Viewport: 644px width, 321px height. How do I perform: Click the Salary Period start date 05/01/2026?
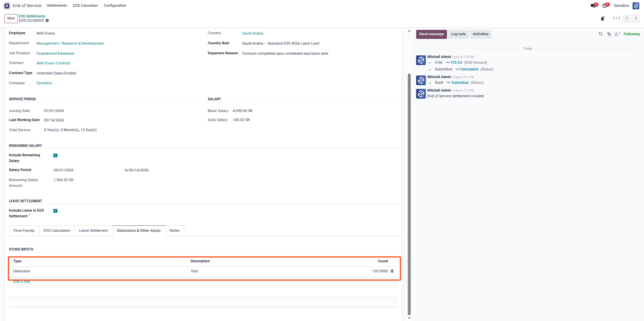tap(63, 170)
